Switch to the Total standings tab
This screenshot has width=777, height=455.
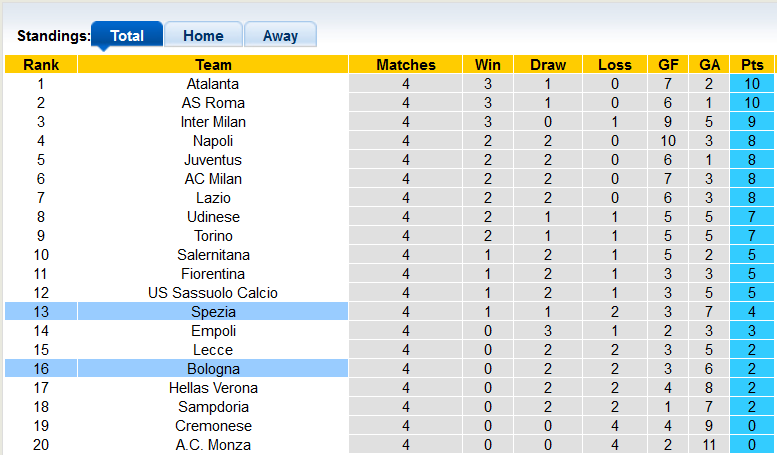pos(127,36)
